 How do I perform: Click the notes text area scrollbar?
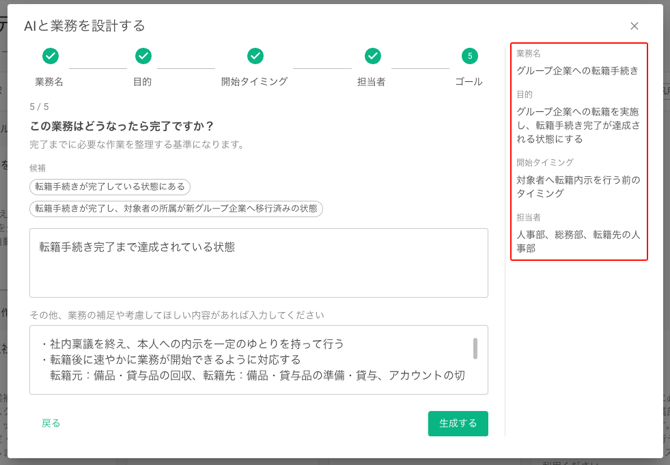(x=475, y=348)
